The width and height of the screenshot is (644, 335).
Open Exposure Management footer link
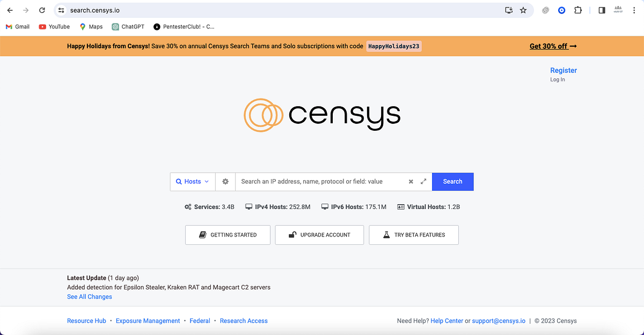(148, 321)
